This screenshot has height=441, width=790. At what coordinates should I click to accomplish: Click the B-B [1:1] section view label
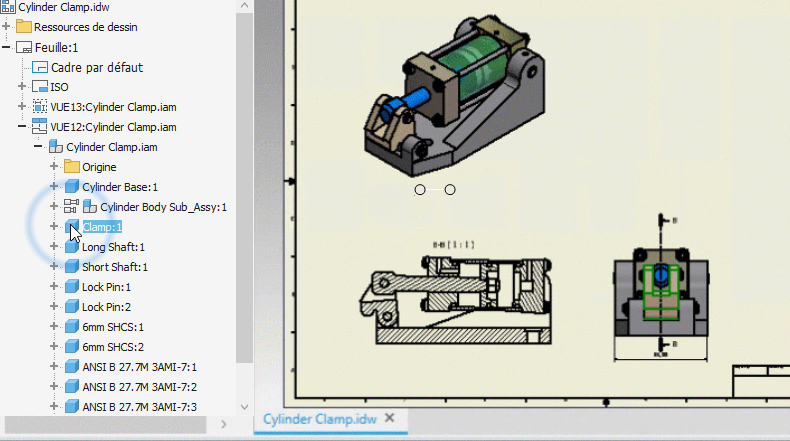[x=453, y=244]
